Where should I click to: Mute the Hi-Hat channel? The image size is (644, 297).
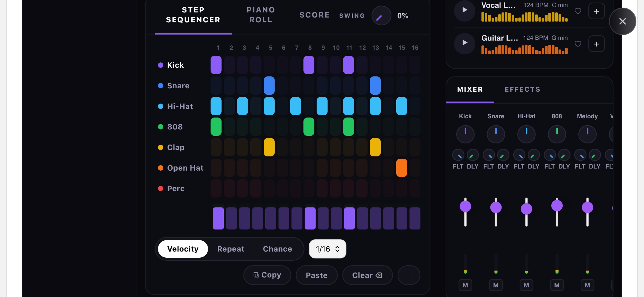[x=526, y=285]
